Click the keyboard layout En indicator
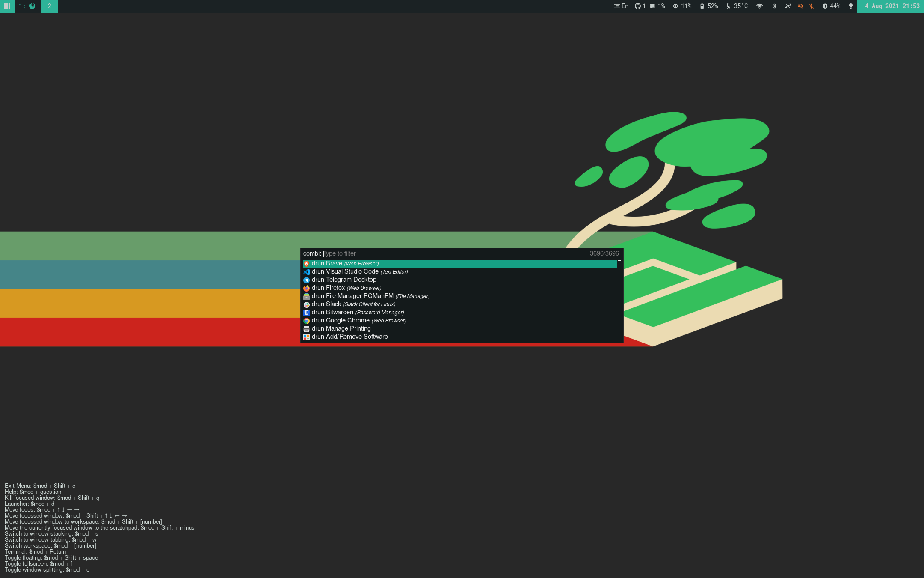Viewport: 924px width, 578px height. pos(621,6)
